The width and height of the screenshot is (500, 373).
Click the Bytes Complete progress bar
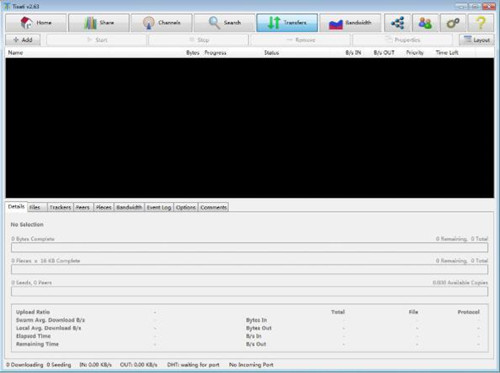coord(250,247)
